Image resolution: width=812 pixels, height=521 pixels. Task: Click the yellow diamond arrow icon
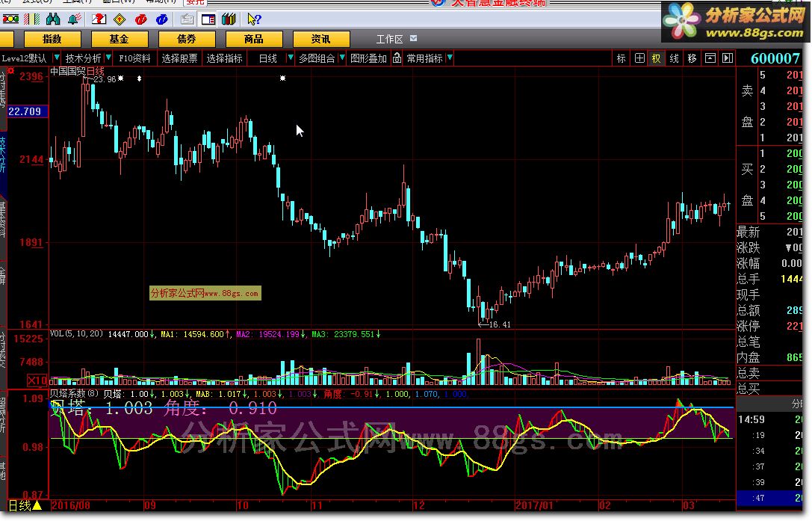pyautogui.click(x=120, y=19)
